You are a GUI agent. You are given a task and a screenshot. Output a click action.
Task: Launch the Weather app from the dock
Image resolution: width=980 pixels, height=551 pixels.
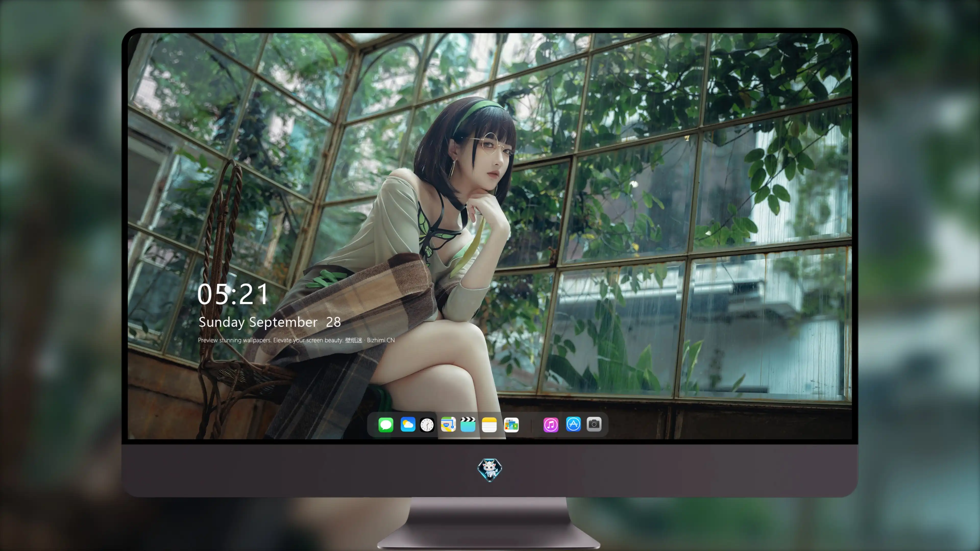[x=408, y=424]
